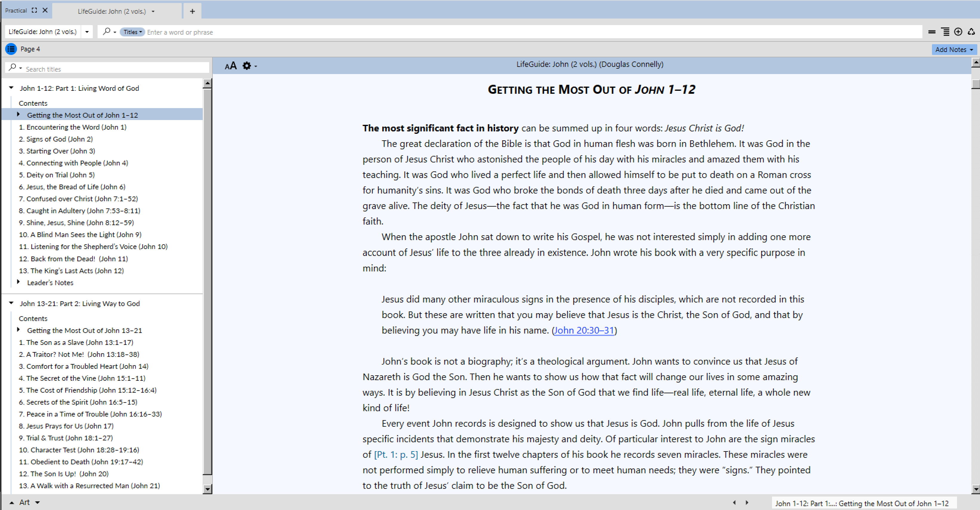Viewport: 980px width, 510px height.
Task: Open the Art dropdown arrow
Action: pos(37,503)
